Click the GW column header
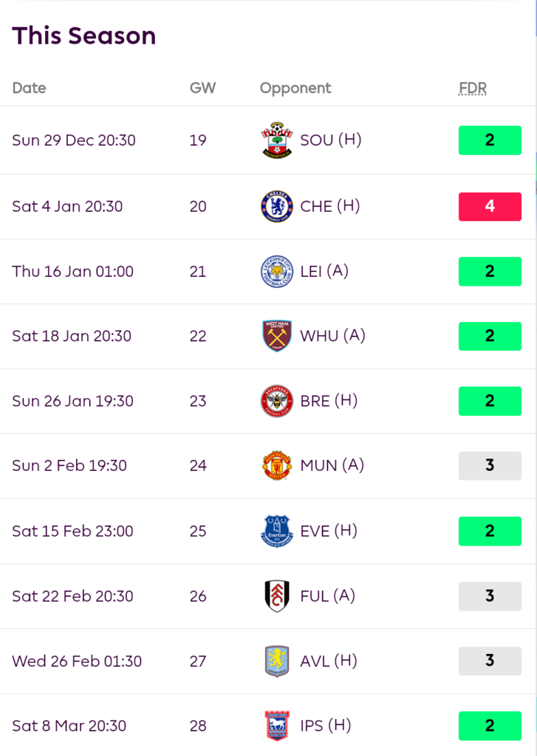This screenshot has height=756, width=537. click(202, 88)
